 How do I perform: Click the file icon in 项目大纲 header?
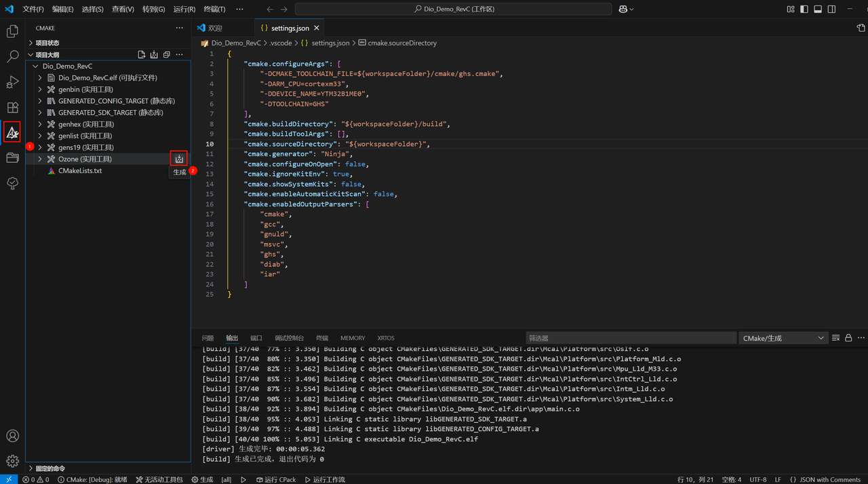(142, 54)
